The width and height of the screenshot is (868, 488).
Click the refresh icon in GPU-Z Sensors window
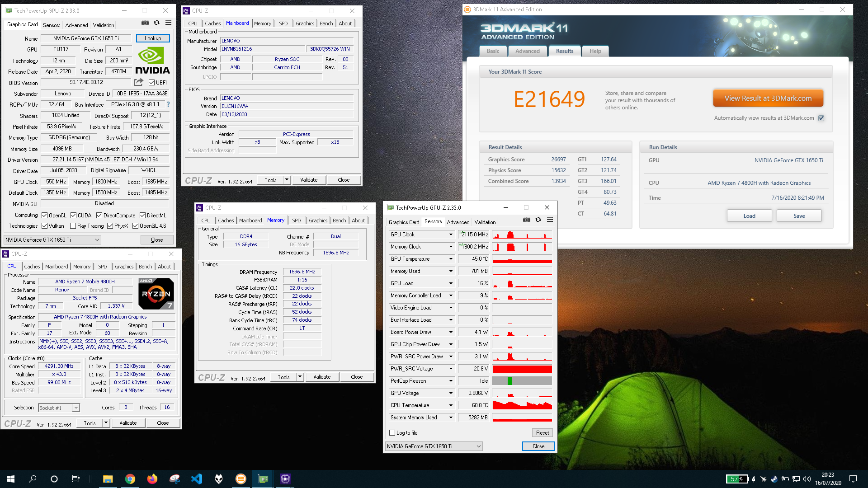(538, 220)
